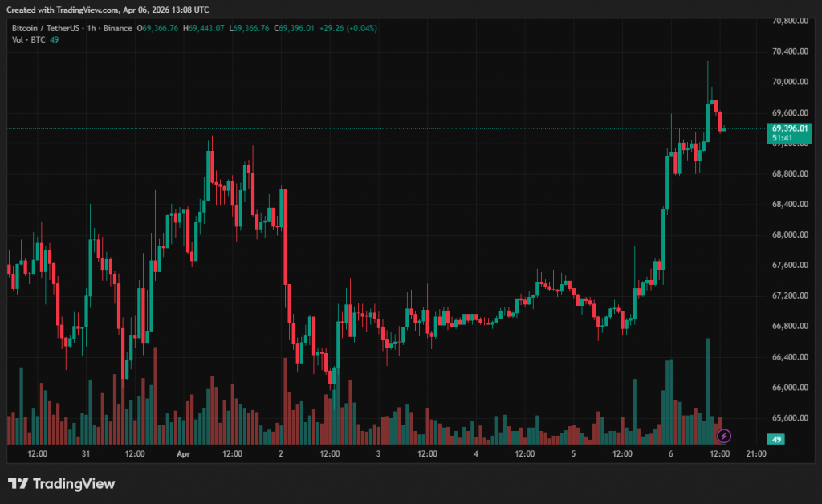Click the Apr label on the time axis
Viewport: 822px width, 504px height.
click(183, 453)
